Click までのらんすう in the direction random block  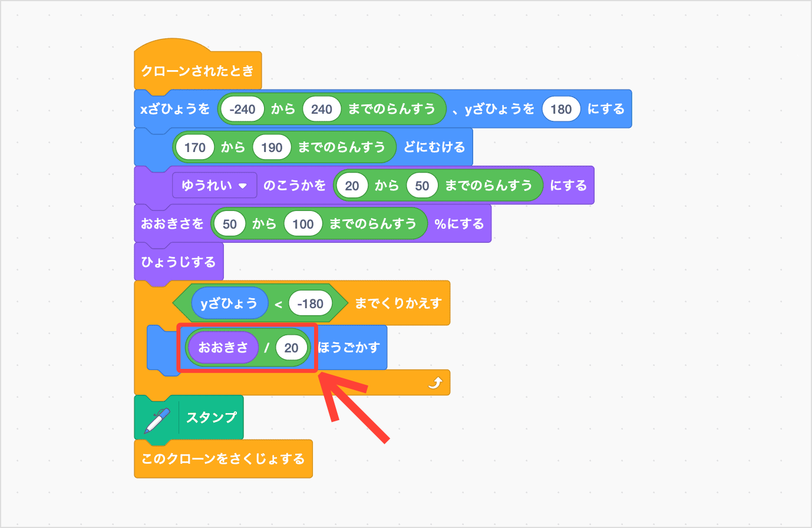click(x=341, y=147)
